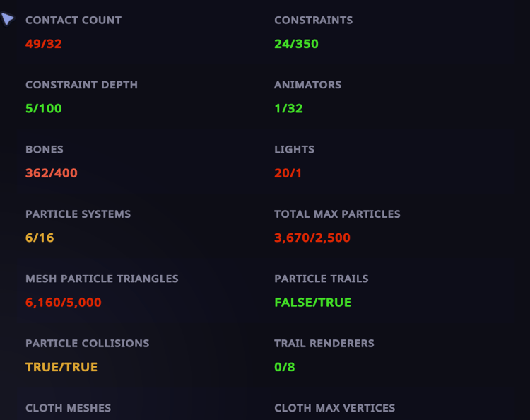Click the CONTACT COUNT label
The height and width of the screenshot is (420, 530).
(x=73, y=21)
